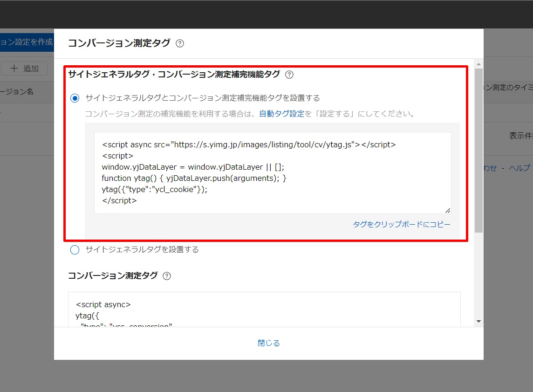
Task: Click help icon next to lower コンバージョン測定タグ heading
Action: (166, 275)
